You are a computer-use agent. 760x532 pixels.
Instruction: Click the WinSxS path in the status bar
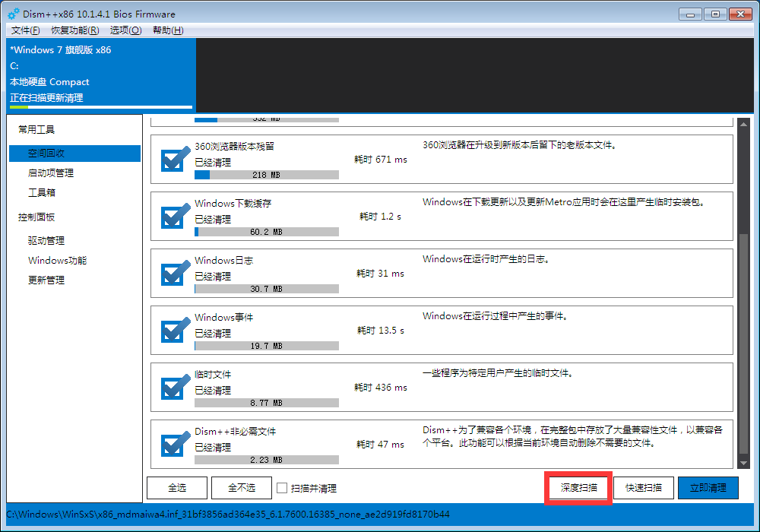pos(228,514)
